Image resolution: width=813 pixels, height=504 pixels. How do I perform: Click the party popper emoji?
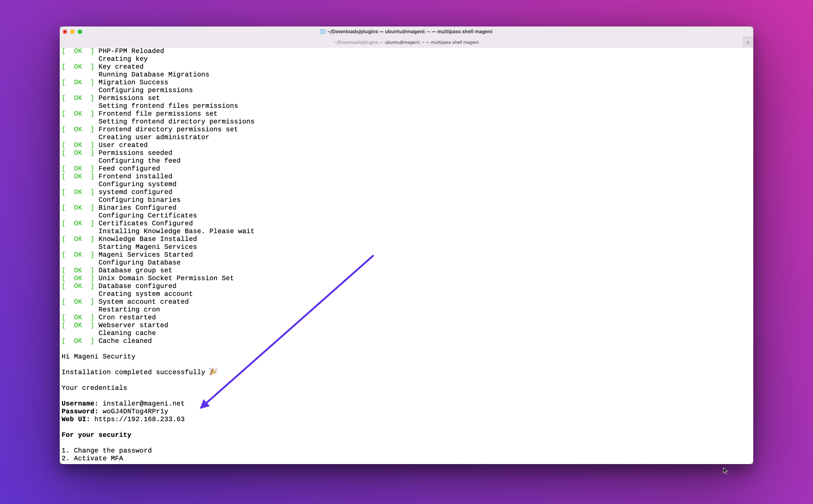point(213,372)
